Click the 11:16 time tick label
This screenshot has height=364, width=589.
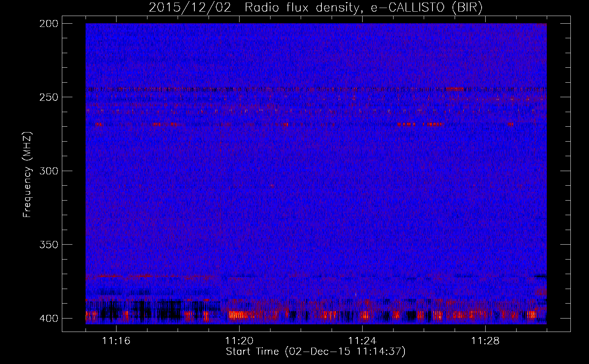pos(116,341)
